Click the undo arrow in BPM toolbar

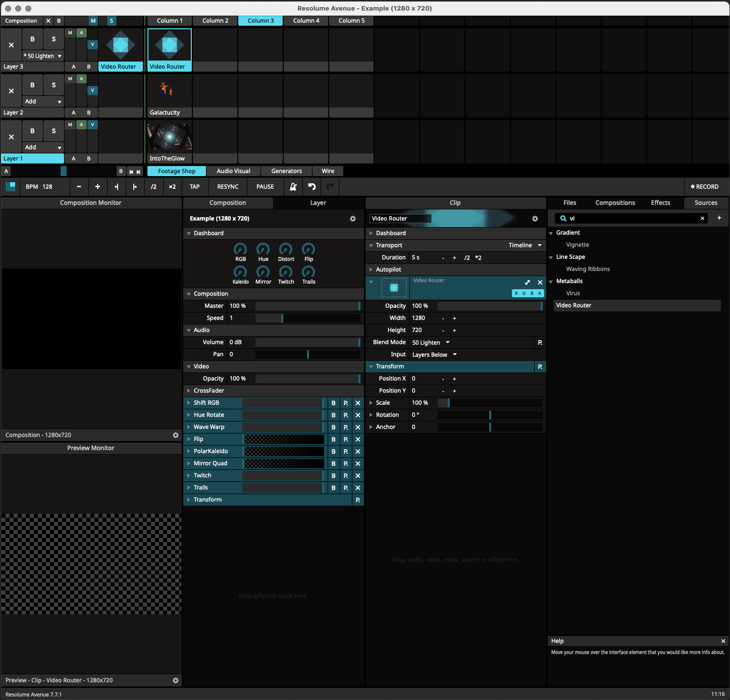(x=312, y=187)
